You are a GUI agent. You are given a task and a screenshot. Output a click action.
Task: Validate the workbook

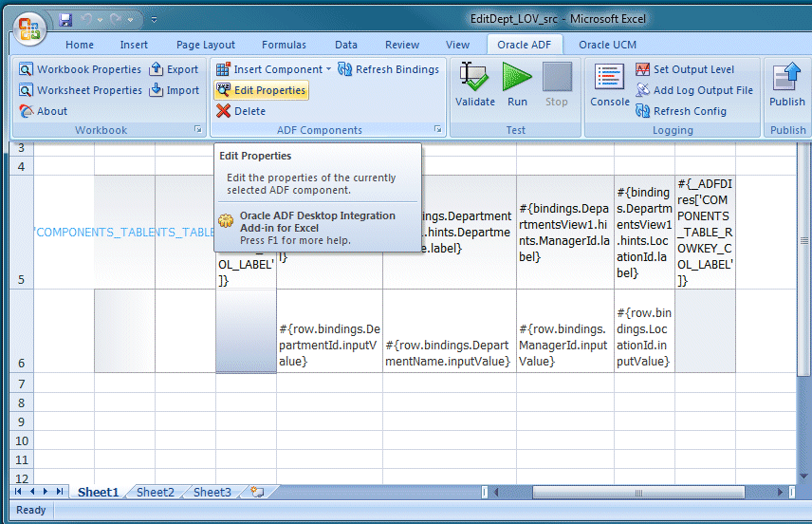click(x=475, y=85)
